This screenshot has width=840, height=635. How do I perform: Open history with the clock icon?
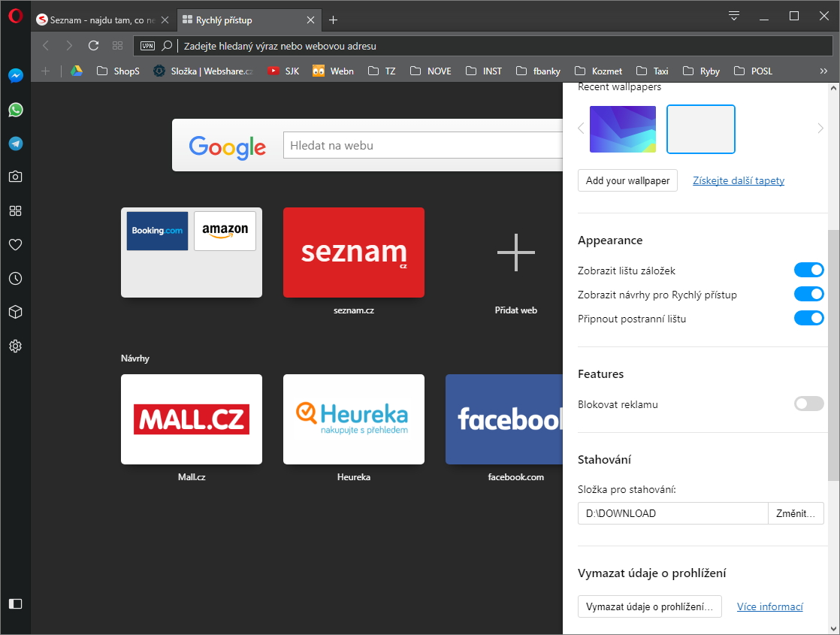(x=16, y=278)
